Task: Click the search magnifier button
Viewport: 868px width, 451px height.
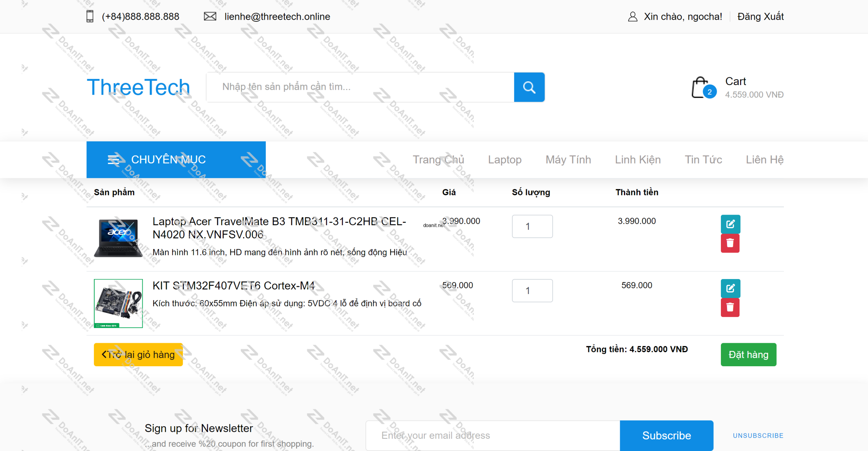Action: tap(529, 87)
